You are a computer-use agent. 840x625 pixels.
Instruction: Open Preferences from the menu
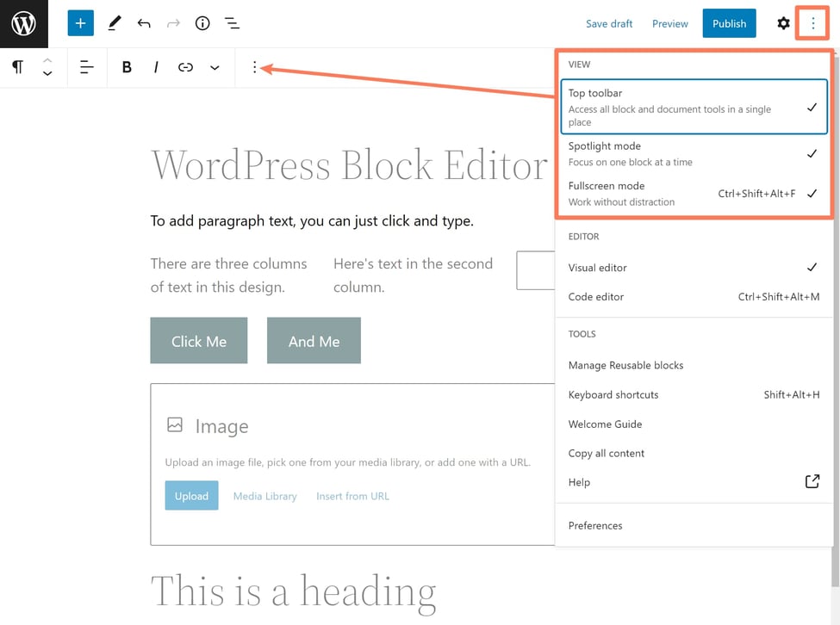(595, 526)
